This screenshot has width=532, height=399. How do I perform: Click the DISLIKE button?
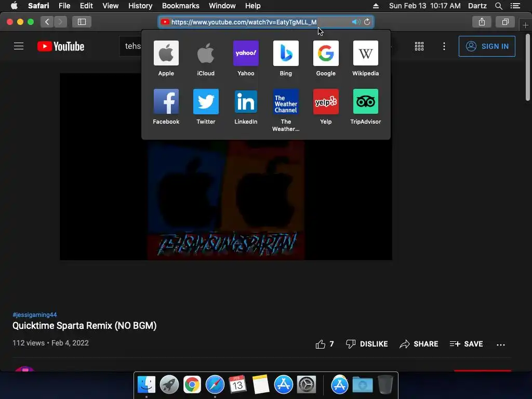tap(366, 344)
